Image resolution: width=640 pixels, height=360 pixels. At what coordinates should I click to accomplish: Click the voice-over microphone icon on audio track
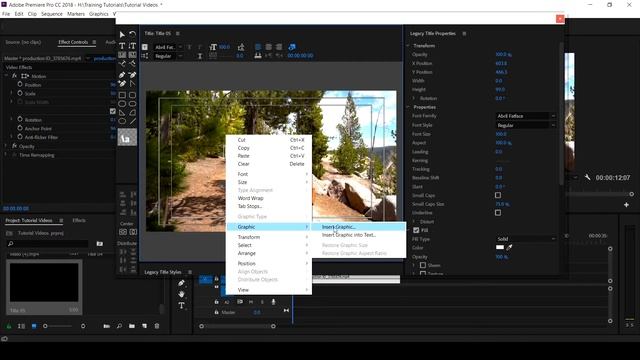[x=273, y=302]
